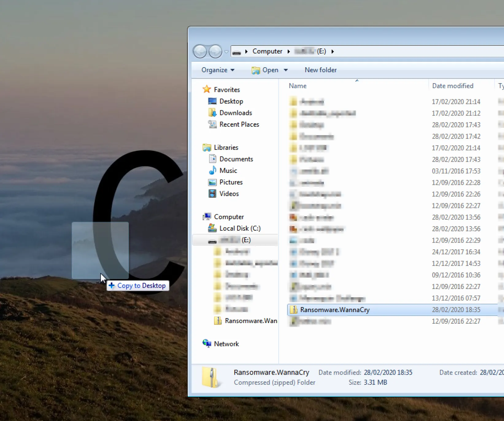This screenshot has height=421, width=504.
Task: Open the Music library
Action: [x=228, y=171]
